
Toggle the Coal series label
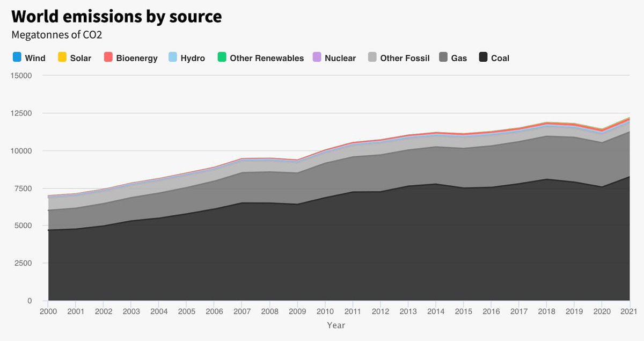click(500, 58)
